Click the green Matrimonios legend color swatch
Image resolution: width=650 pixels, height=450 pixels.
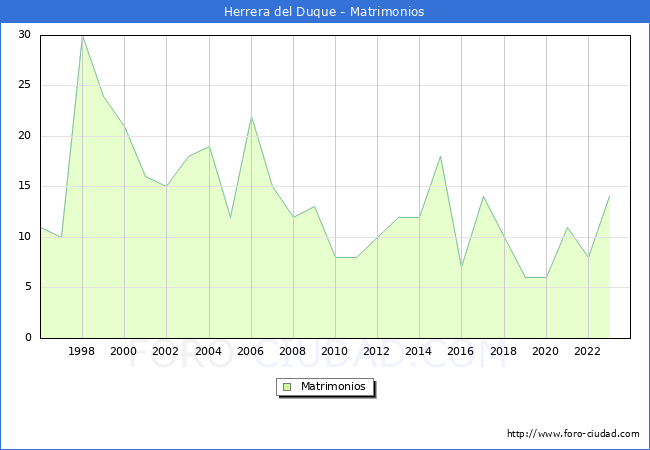[x=286, y=386]
